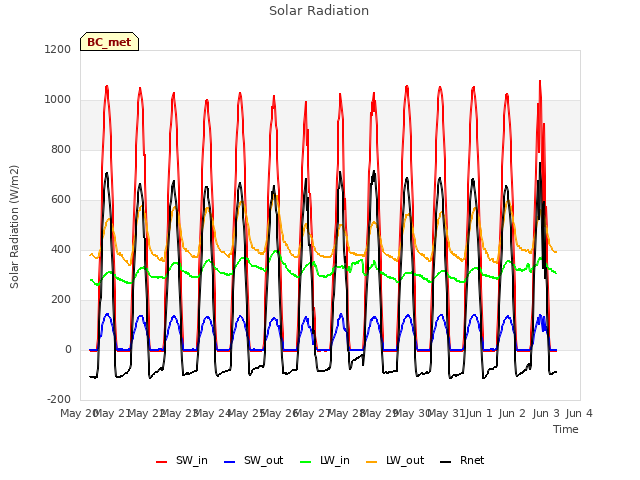The image size is (640, 480).
Task: Toggle the Rnet legend entry
Action: click(x=462, y=460)
